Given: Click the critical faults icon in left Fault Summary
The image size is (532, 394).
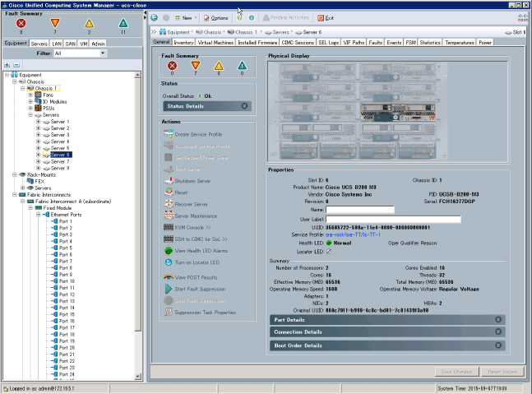Looking at the screenshot, I should [21, 22].
